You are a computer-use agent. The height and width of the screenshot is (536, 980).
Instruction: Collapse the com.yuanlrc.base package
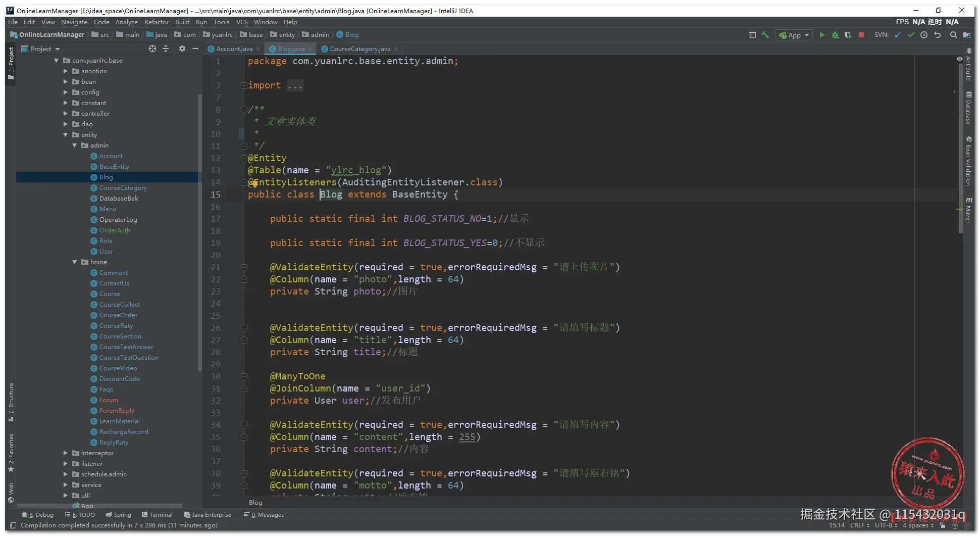[57, 61]
